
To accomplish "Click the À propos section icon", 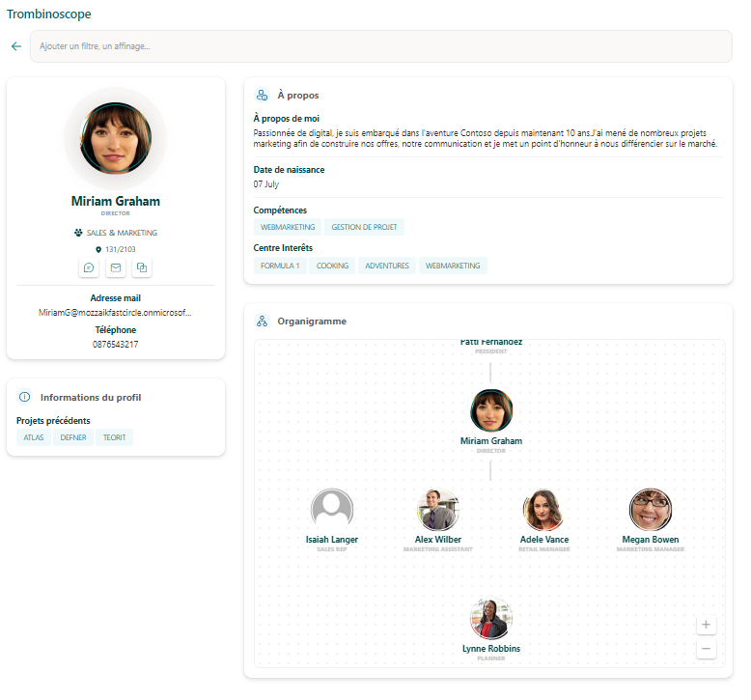I will coord(262,95).
